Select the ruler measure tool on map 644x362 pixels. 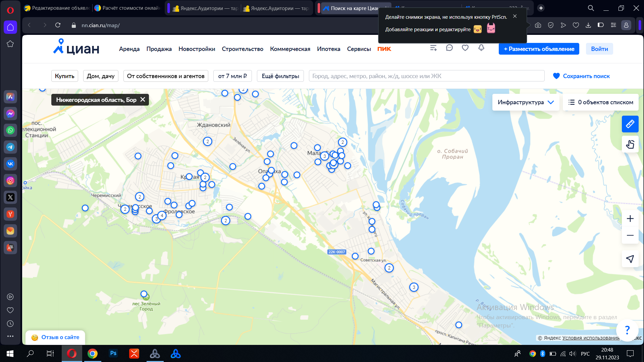tap(630, 124)
